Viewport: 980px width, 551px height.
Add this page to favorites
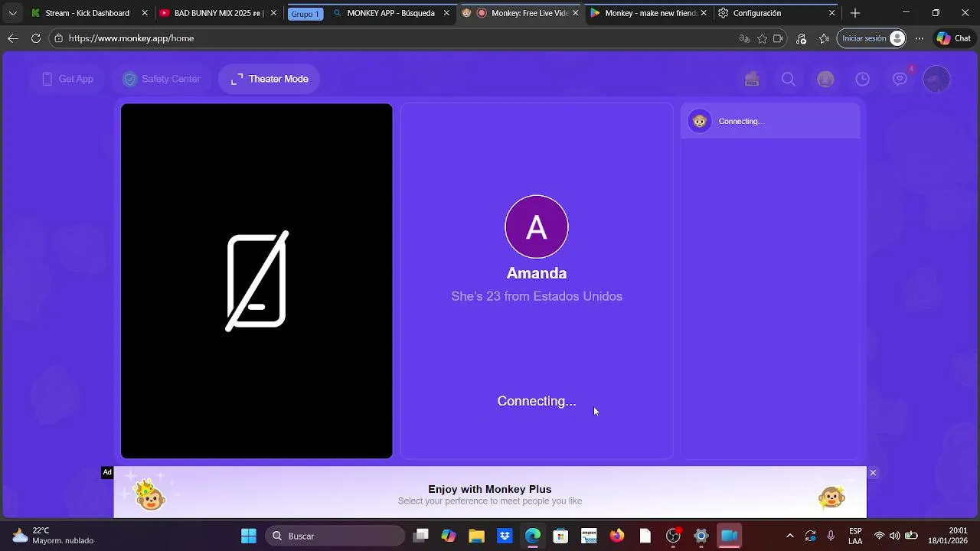(x=763, y=38)
